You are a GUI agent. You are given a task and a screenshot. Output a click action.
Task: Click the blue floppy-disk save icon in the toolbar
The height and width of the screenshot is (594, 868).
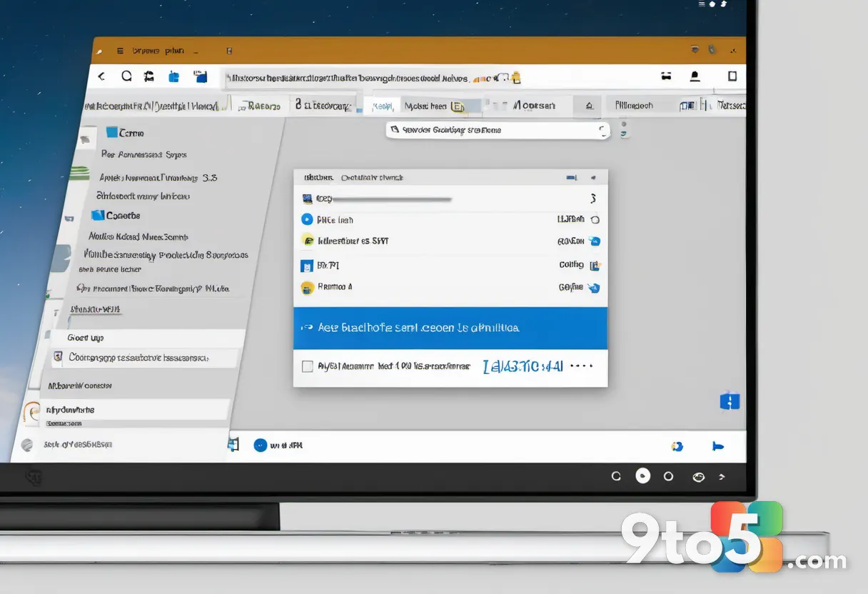pos(200,76)
